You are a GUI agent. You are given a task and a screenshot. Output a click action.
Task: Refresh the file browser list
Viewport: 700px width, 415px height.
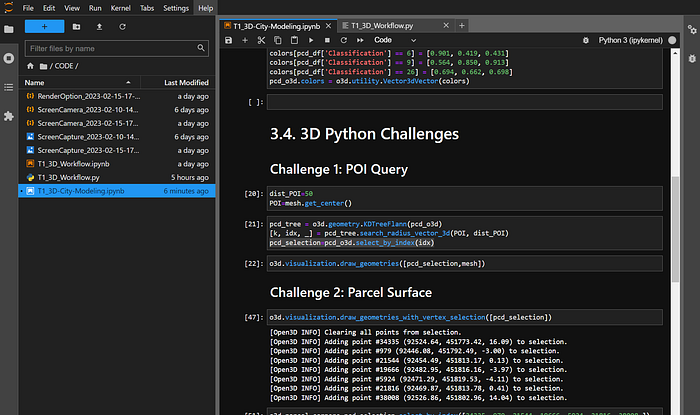(x=122, y=27)
